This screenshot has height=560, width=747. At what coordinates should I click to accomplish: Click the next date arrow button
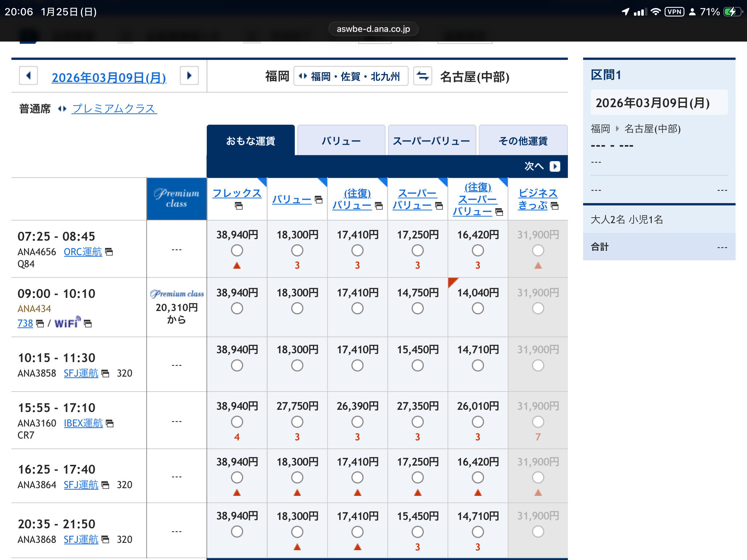click(x=189, y=76)
